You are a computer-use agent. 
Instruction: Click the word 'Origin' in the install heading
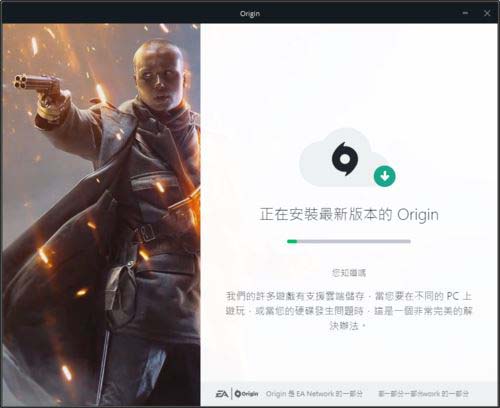tap(418, 215)
